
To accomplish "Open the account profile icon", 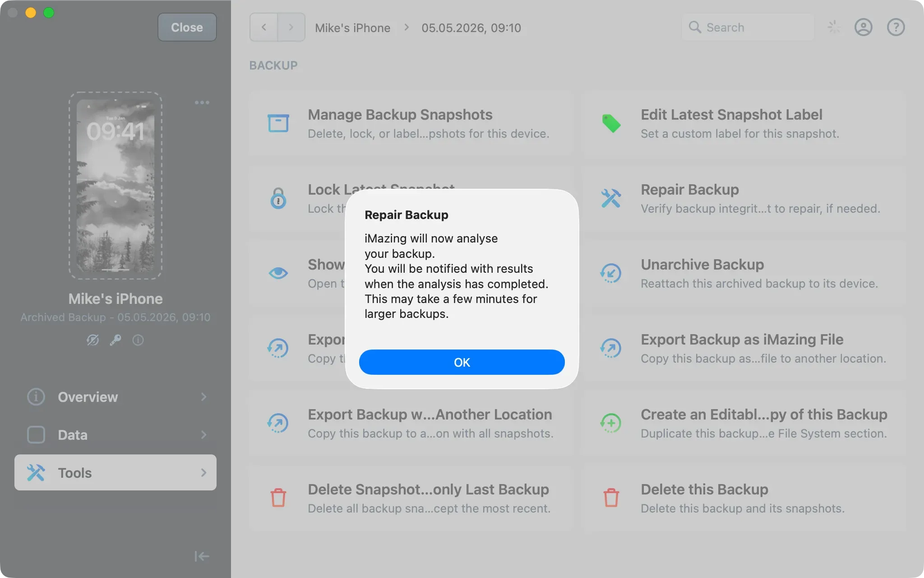I will (x=863, y=28).
